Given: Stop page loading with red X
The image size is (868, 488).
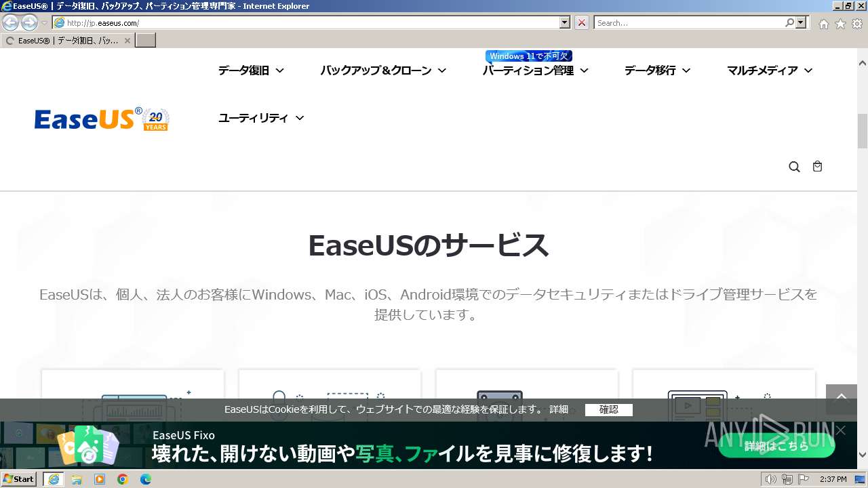Looking at the screenshot, I should (x=582, y=23).
